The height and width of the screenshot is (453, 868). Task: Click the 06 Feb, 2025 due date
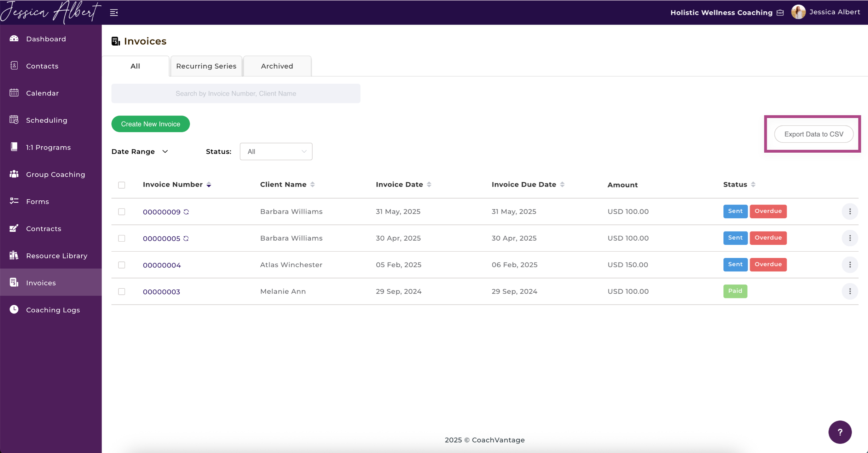515,265
